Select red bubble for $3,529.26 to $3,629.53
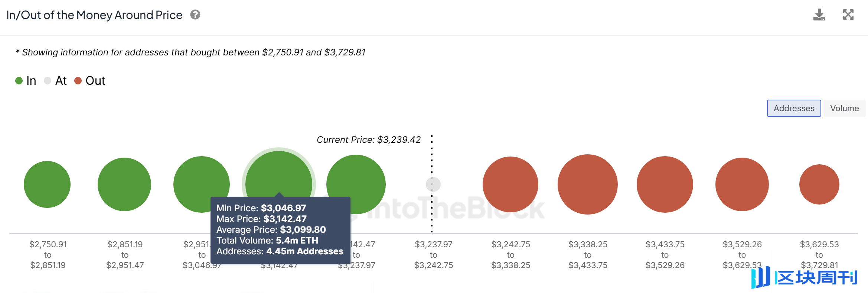This screenshot has height=293, width=868. [x=742, y=184]
